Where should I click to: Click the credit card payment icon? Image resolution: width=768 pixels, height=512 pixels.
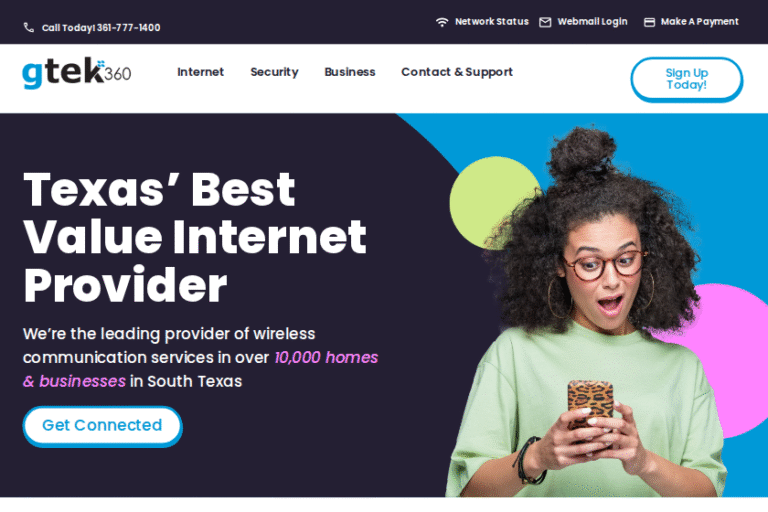point(649,22)
